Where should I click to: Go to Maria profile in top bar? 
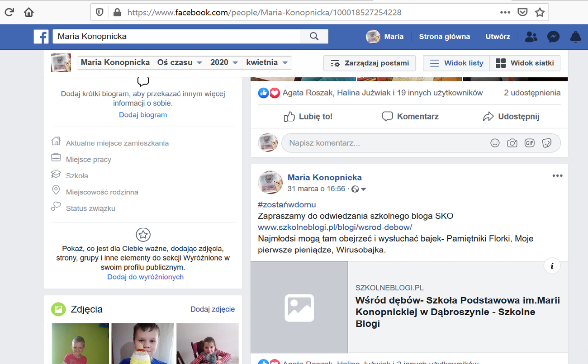(385, 37)
